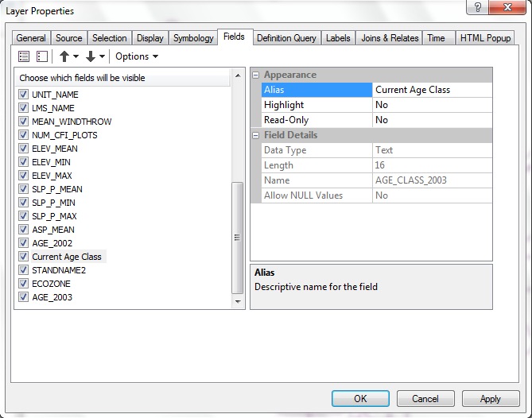This screenshot has height=418, width=532.
Task: Disable the AGE_2003 field checkbox
Action: pos(23,297)
